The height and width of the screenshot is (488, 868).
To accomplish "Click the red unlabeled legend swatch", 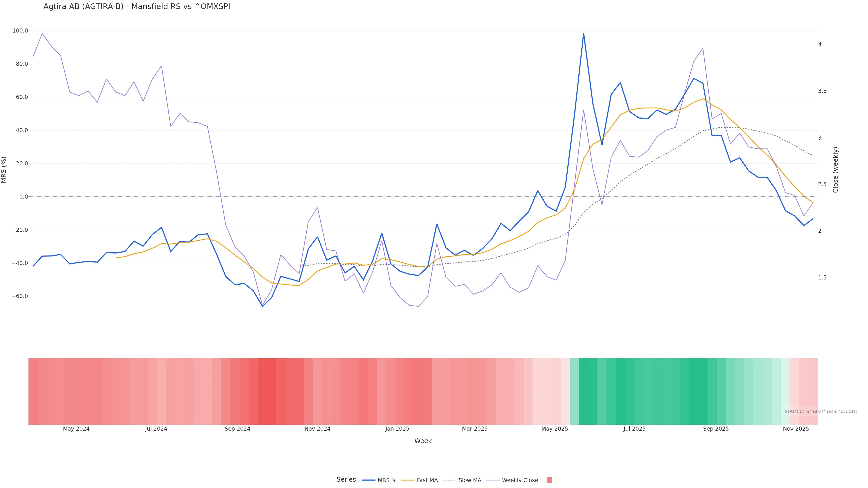I will coord(549,480).
